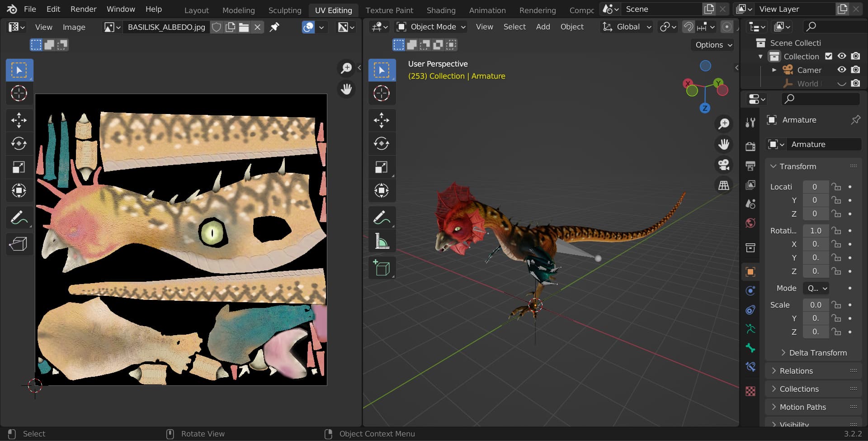Image resolution: width=868 pixels, height=441 pixels.
Task: Switch to the Texture Paint workspace tab
Action: tap(389, 10)
